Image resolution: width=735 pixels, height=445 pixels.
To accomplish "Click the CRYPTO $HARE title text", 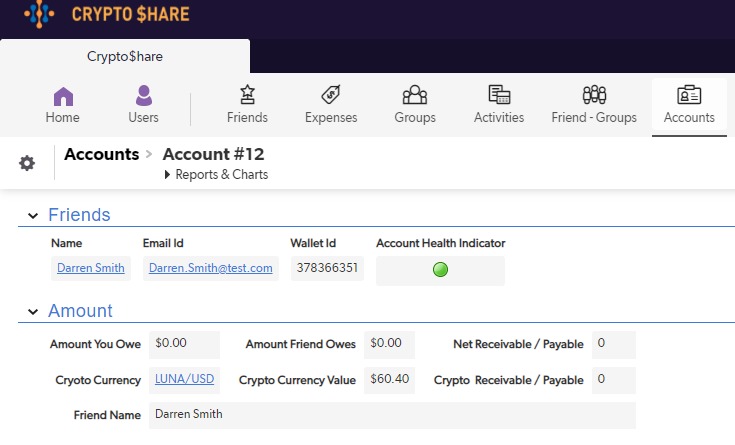I will click(x=130, y=14).
